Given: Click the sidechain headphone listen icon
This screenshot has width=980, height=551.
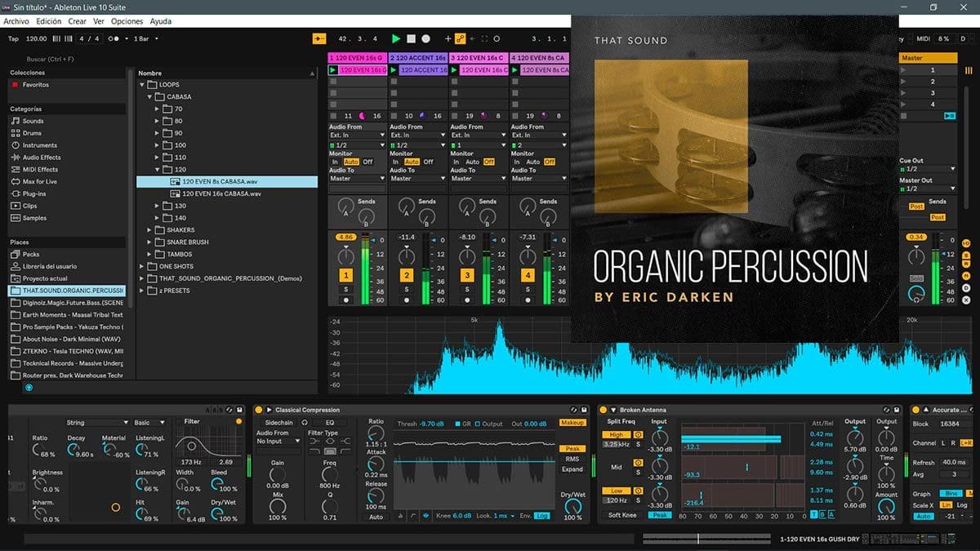Looking at the screenshot, I should pos(305,422).
